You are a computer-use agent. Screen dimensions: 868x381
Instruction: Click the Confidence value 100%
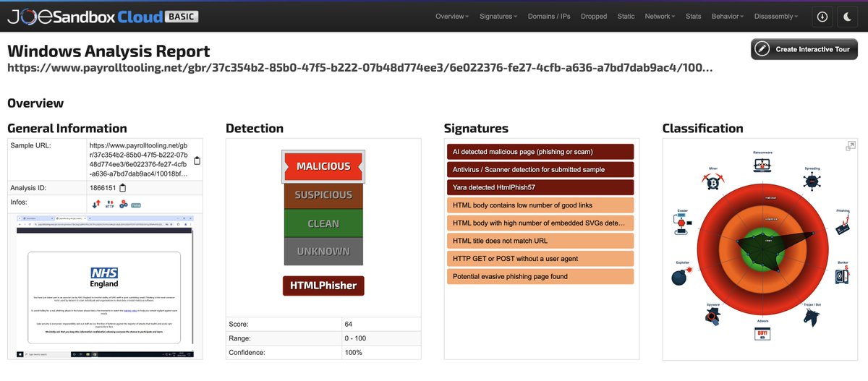pos(353,352)
